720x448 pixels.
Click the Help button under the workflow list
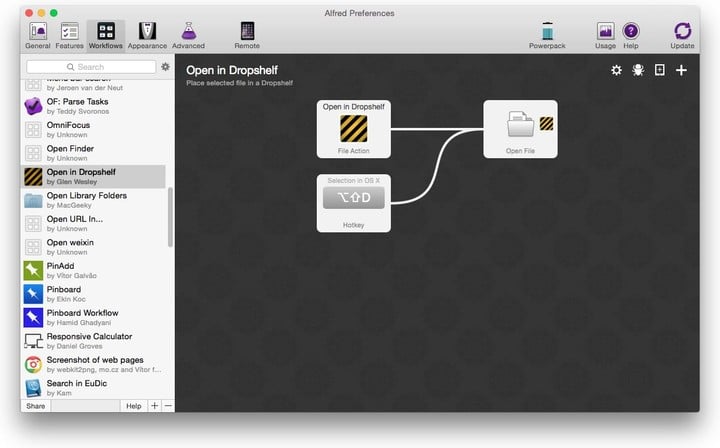click(x=133, y=406)
